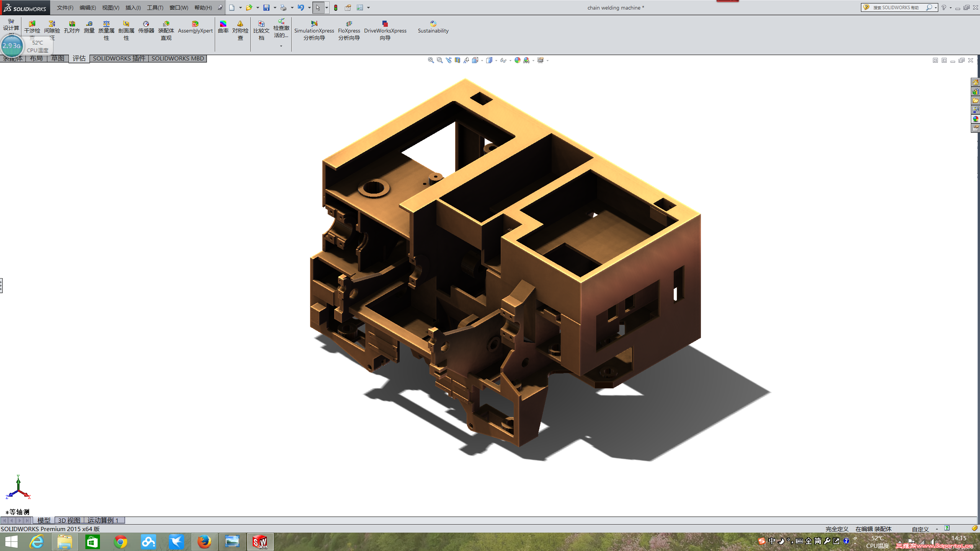Switch to the SOLIDWORKS MBD tab
The width and height of the screenshot is (980, 551).
178,58
